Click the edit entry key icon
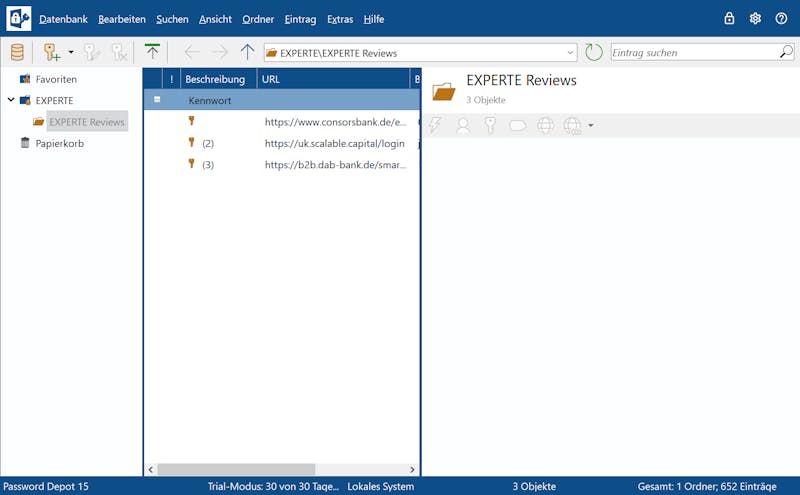The image size is (800, 495). [92, 52]
